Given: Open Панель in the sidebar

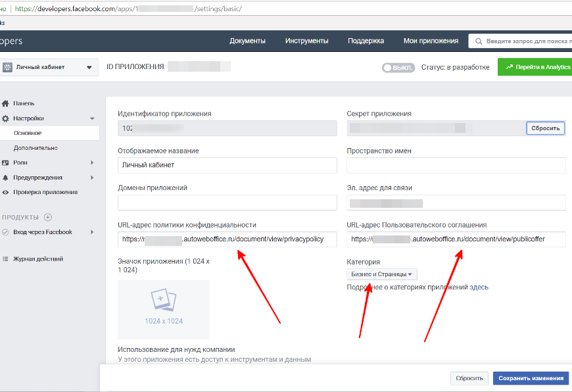Looking at the screenshot, I should [24, 103].
